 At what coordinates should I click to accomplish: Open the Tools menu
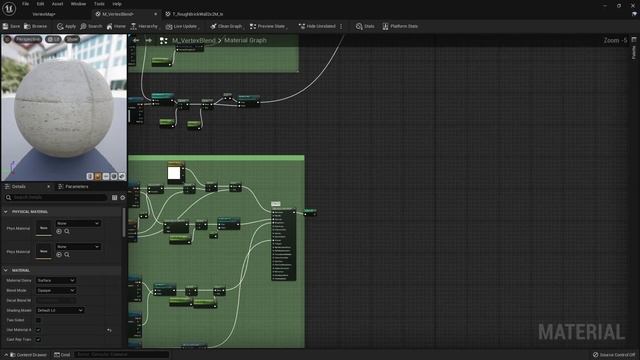point(99,4)
